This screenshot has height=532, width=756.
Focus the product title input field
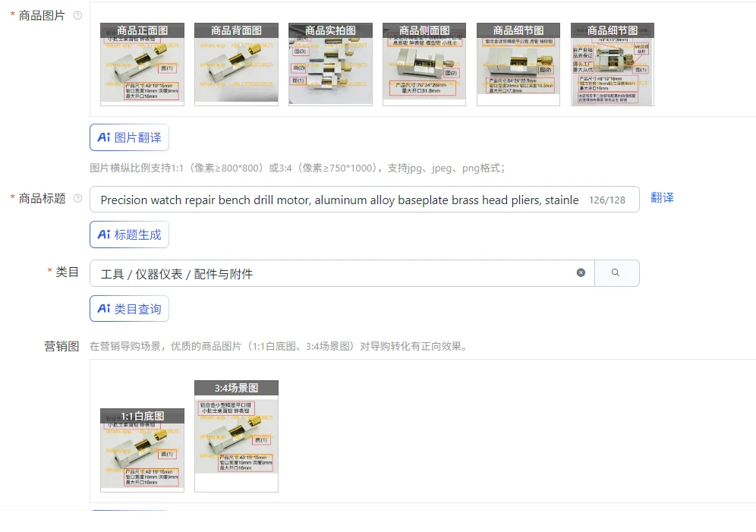tap(364, 200)
